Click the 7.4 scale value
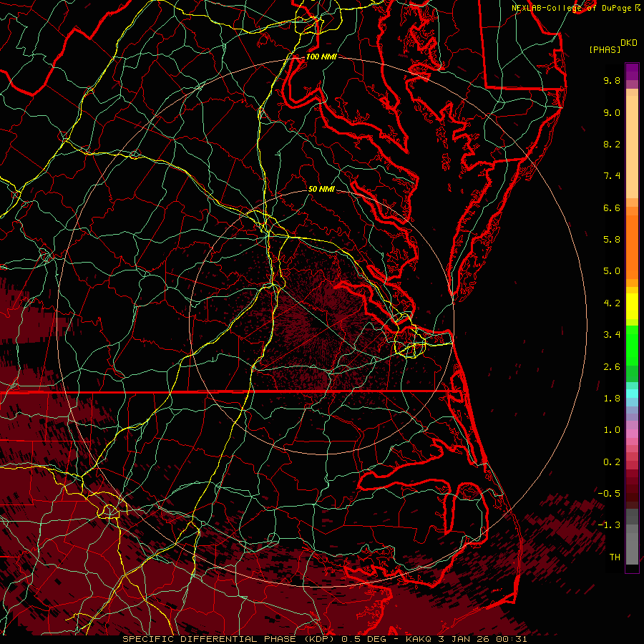Screen dimensions: 644x644 coord(612,176)
